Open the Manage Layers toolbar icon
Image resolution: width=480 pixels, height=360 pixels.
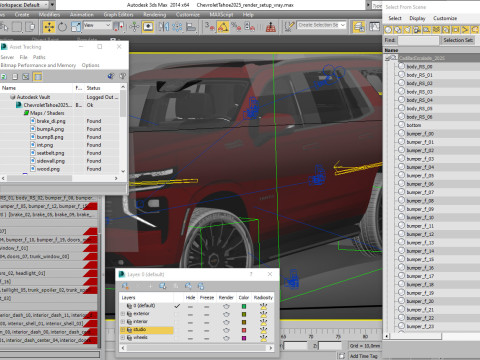tap(359, 27)
